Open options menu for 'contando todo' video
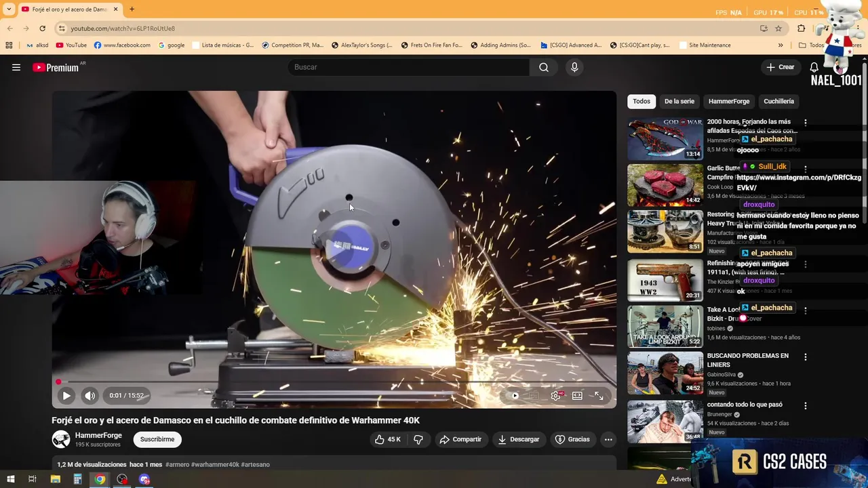The image size is (868, 488). pos(806,405)
